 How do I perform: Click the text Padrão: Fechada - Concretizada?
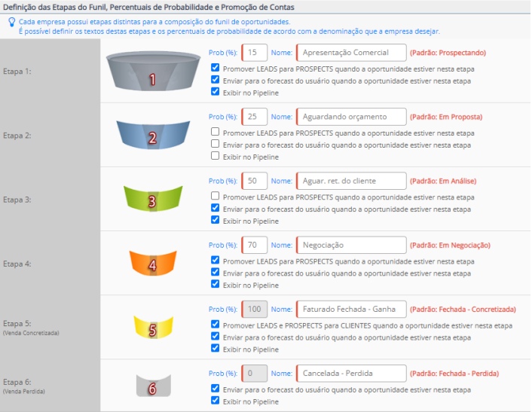tap(463, 310)
